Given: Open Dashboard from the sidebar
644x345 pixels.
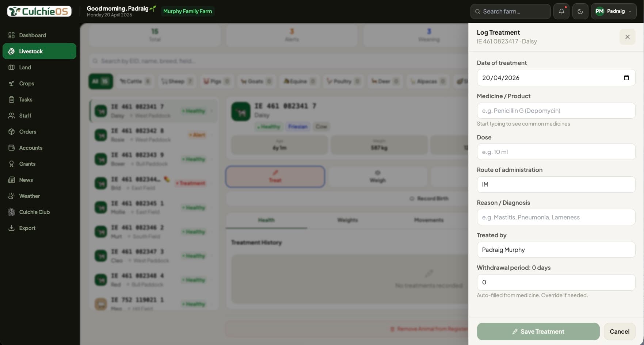Looking at the screenshot, I should point(33,35).
